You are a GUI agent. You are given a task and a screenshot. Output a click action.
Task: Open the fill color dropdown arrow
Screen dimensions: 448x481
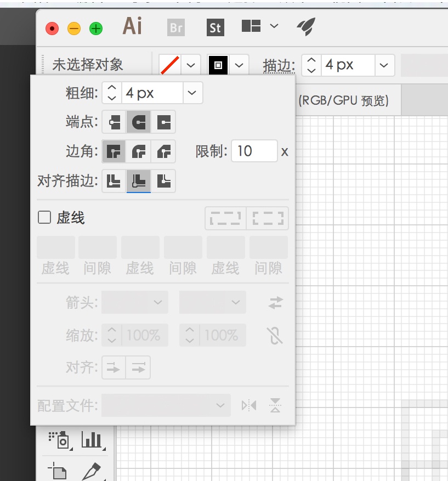[191, 65]
